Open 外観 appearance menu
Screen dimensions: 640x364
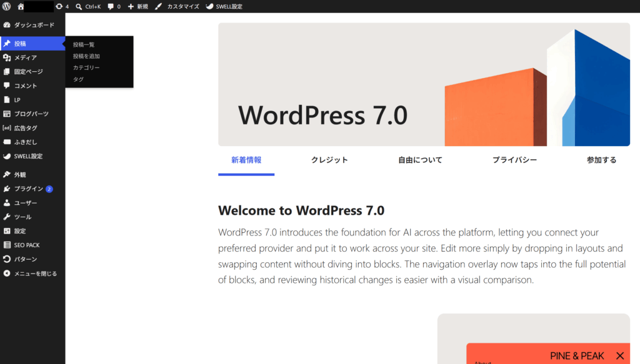click(x=32, y=174)
